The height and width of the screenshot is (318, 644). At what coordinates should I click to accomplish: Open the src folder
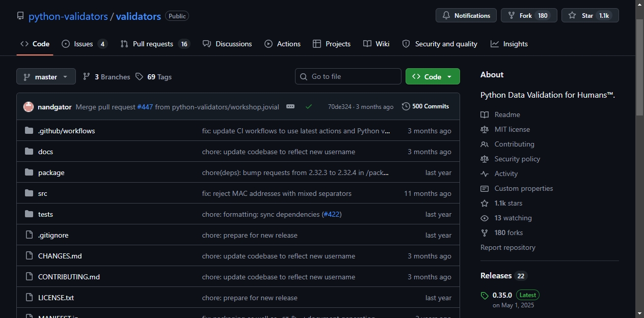(43, 193)
